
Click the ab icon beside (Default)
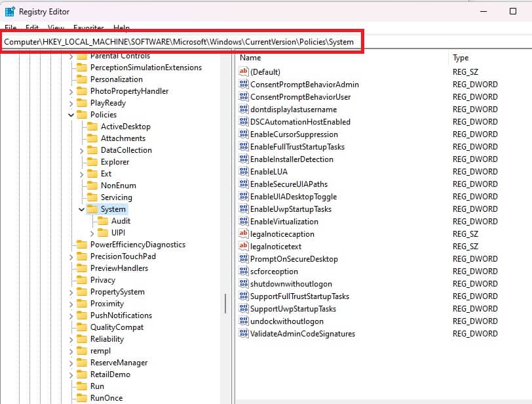tap(242, 71)
